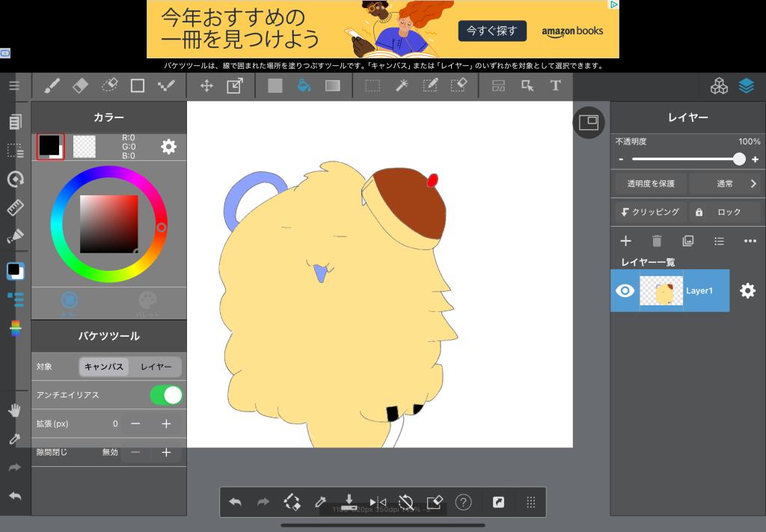
Task: Toggle the Lock layer option
Action: tap(717, 212)
